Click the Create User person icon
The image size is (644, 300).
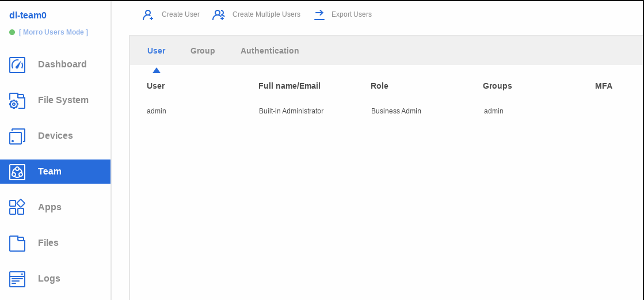pos(148,15)
